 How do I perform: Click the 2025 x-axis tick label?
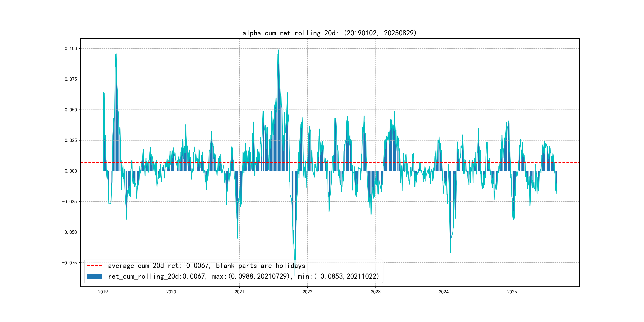point(512,292)
